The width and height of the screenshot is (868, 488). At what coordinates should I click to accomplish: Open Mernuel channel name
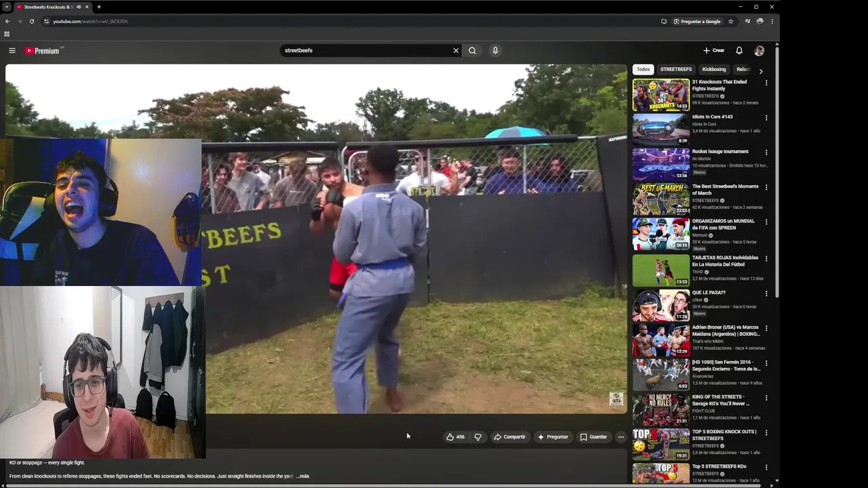701,235
